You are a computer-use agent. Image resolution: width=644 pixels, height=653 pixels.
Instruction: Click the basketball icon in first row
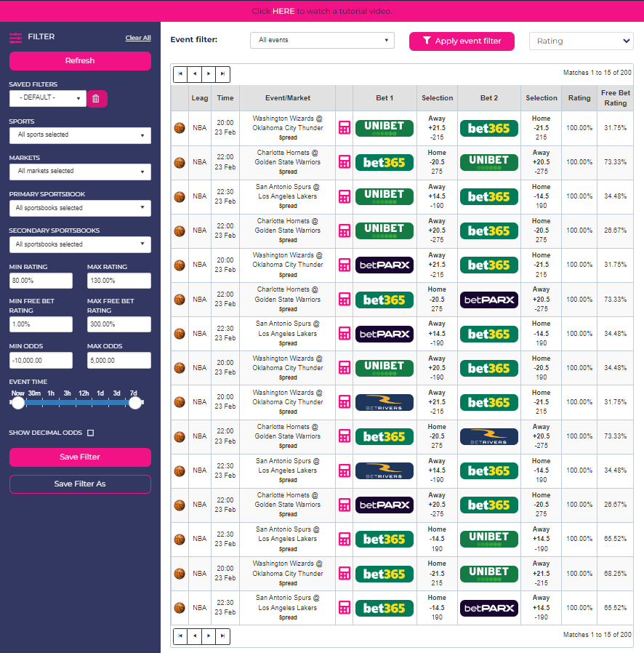(180, 128)
